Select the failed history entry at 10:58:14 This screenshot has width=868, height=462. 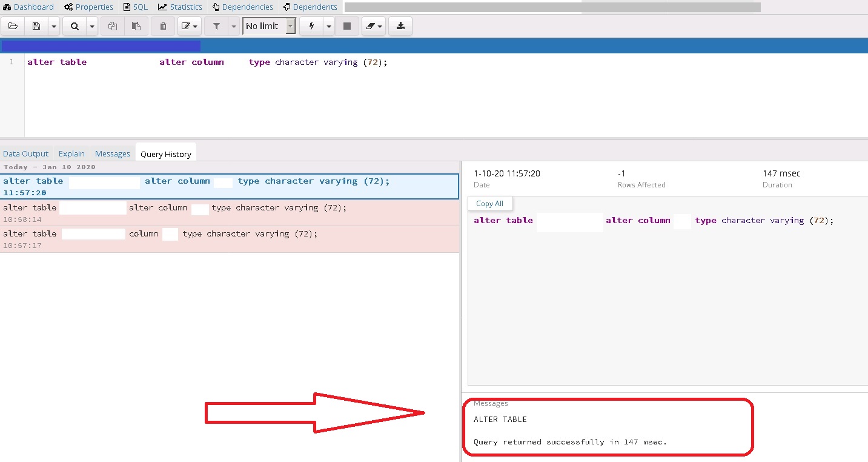(230, 213)
